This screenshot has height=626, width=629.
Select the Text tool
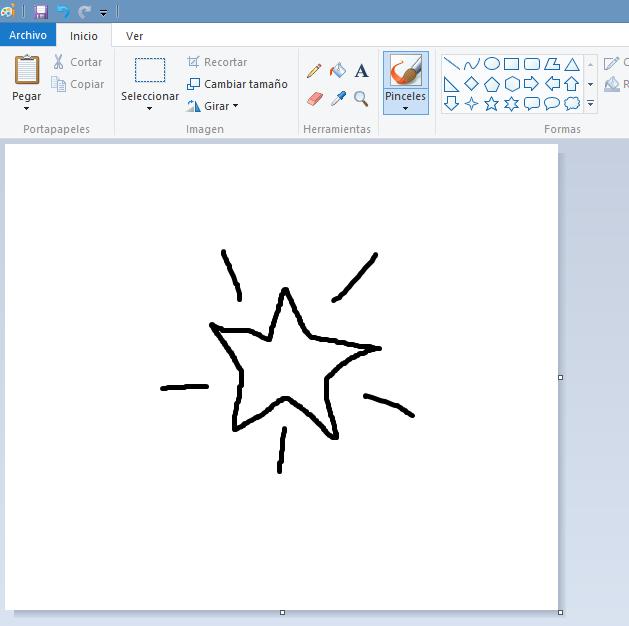[x=361, y=71]
